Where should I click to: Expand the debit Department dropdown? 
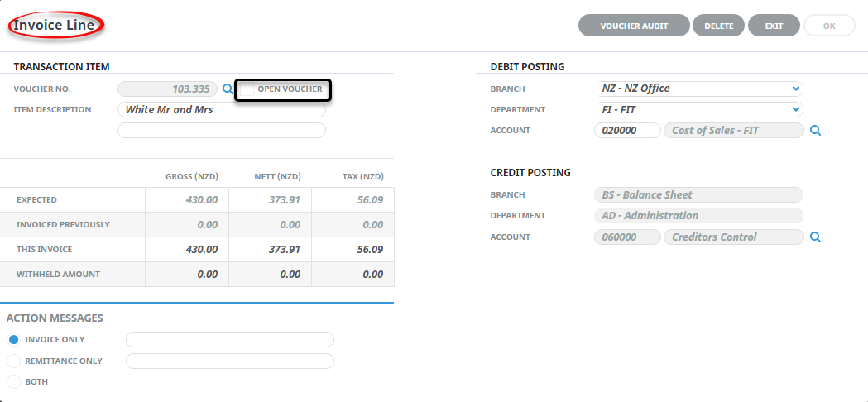click(698, 110)
